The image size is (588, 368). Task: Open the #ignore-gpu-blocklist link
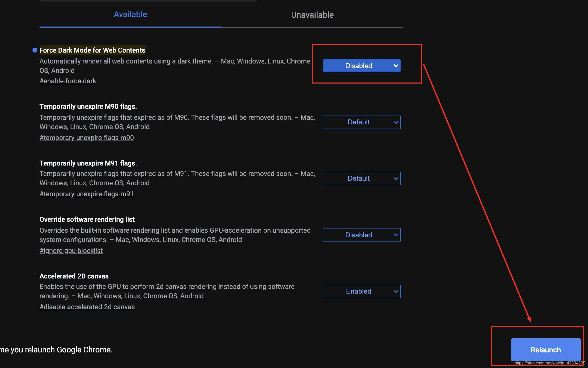tap(71, 251)
